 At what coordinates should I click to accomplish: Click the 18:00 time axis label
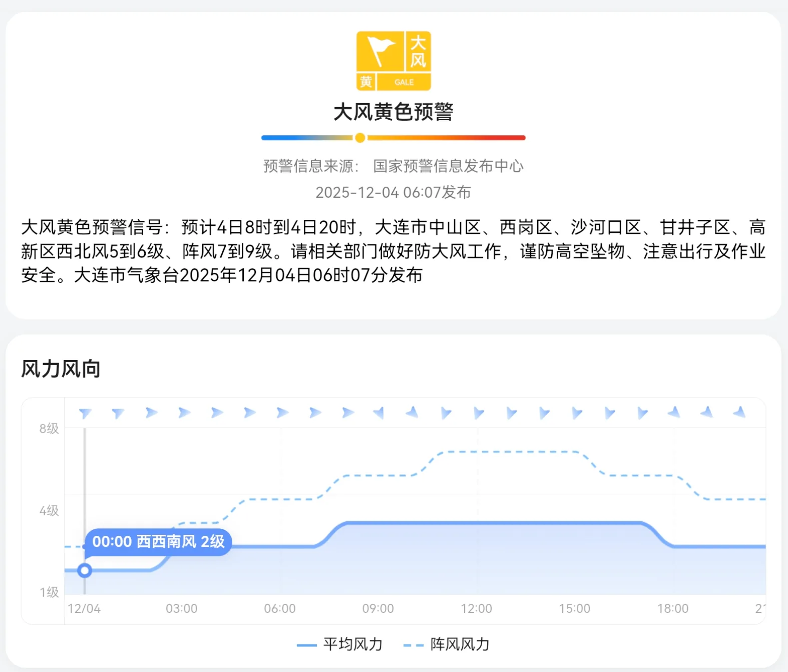tap(673, 609)
